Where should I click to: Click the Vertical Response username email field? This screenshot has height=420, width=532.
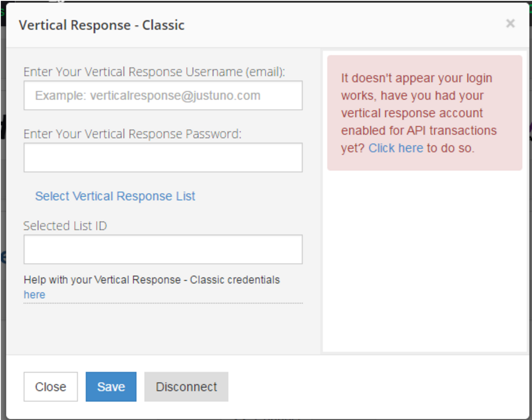coord(163,95)
